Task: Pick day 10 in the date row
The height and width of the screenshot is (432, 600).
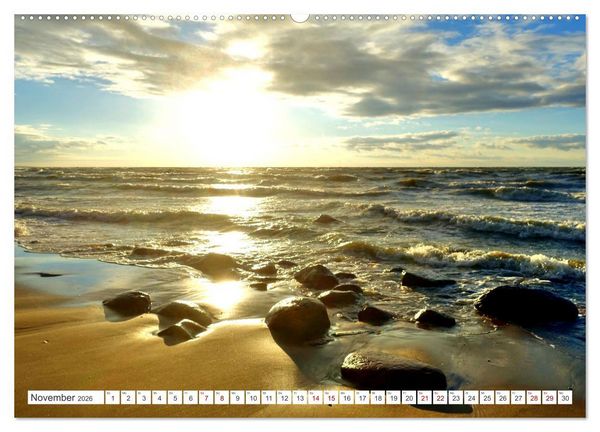Action: coord(253,398)
